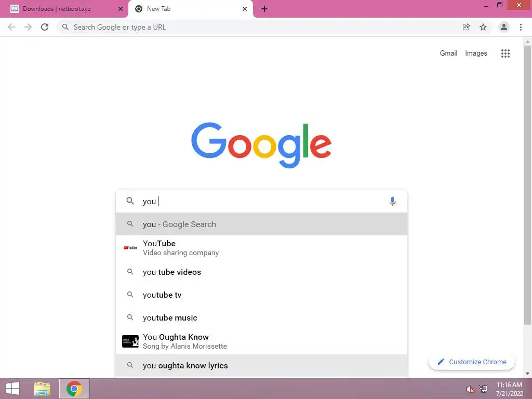Viewport: 532px width, 399px height.
Task: Open the Google apps grid
Action: click(505, 54)
